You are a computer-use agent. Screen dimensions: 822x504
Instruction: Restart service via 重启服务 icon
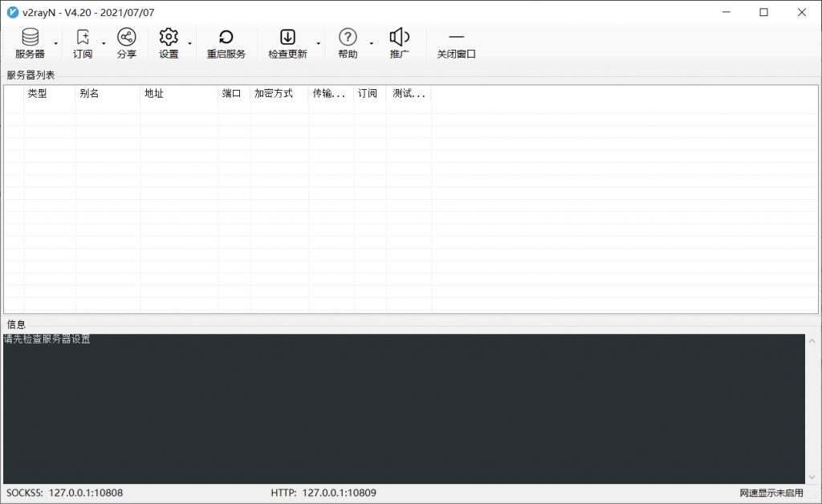(x=226, y=38)
